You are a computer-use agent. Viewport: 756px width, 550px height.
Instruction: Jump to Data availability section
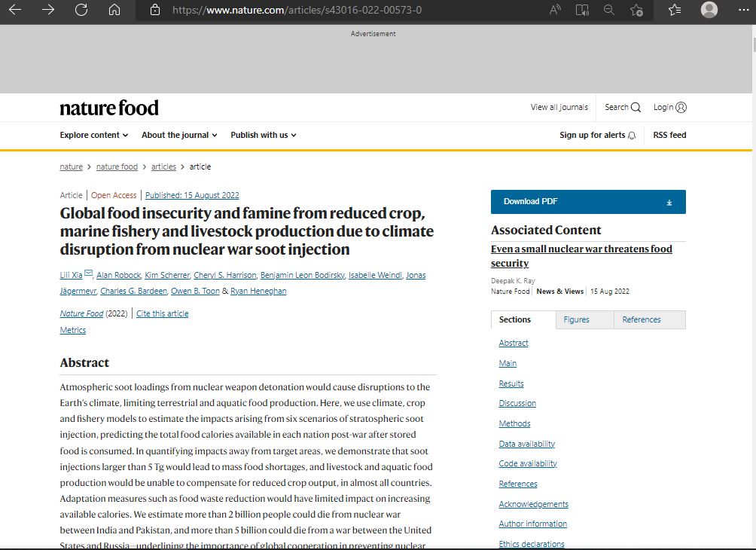[x=527, y=444]
